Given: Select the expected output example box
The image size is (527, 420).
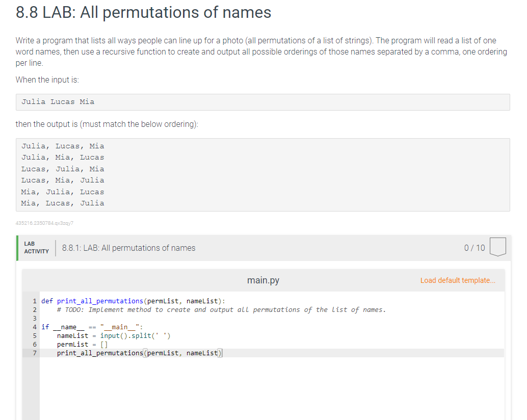Looking at the screenshot, I should pos(263,174).
